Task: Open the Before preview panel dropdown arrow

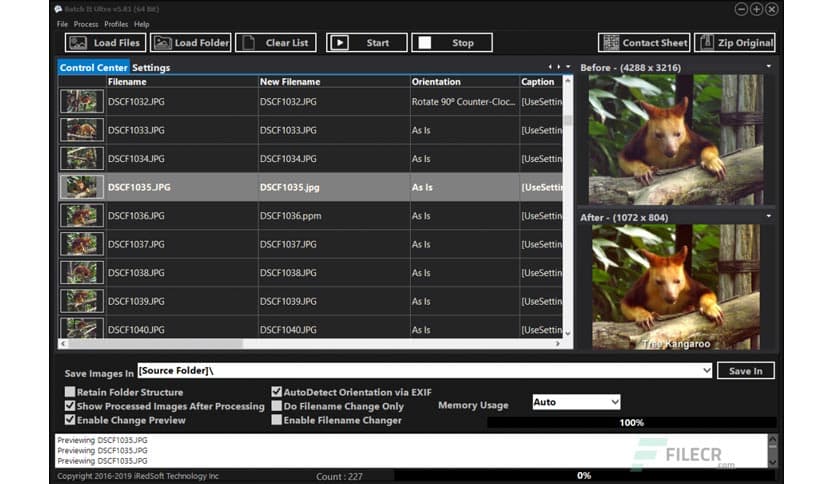Action: pos(768,67)
